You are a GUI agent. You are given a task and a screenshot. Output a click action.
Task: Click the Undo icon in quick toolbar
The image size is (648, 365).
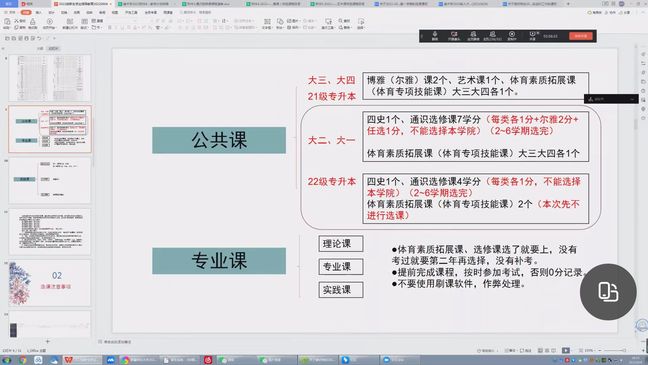39,38
